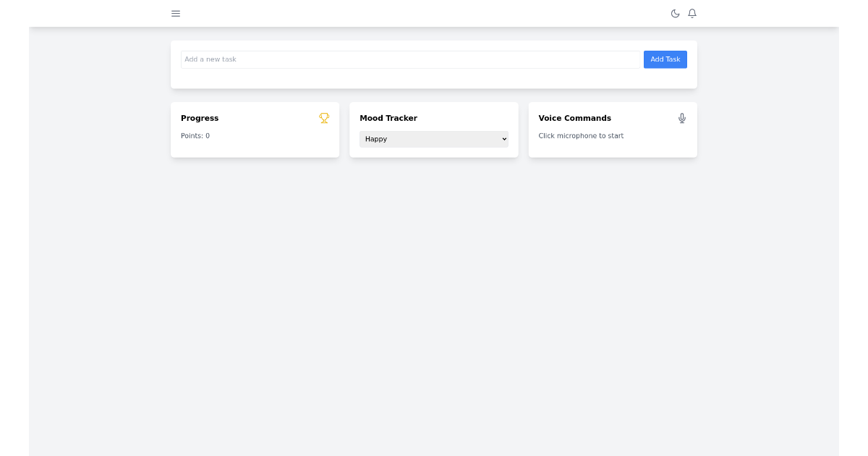Click the trophy icon in Progress card
The width and height of the screenshot is (868, 456).
tap(324, 118)
